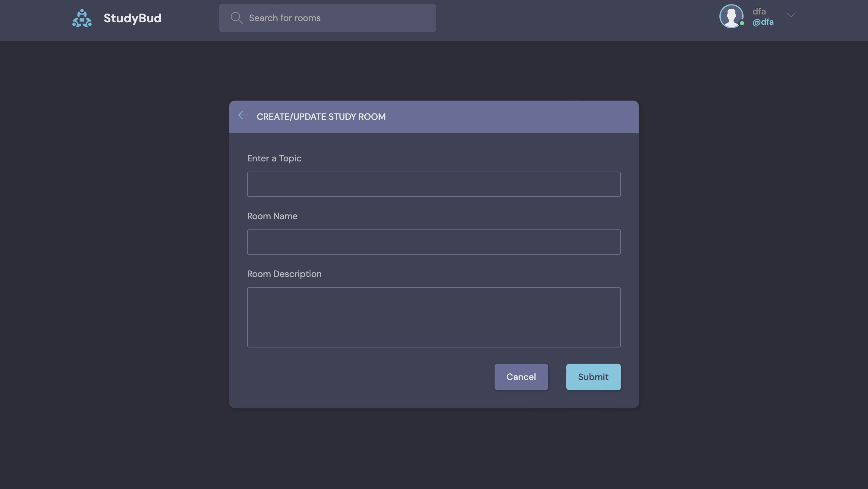Focus the Enter a Topic input

tap(434, 184)
